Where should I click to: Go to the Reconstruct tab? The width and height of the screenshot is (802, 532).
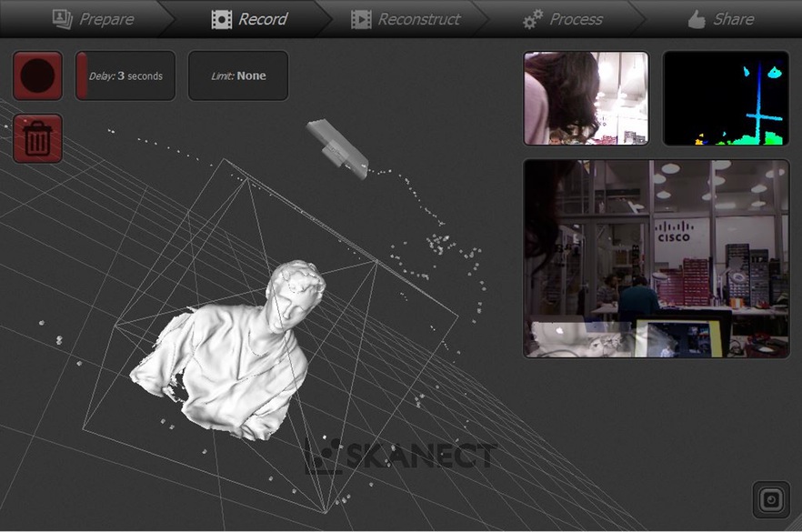tap(406, 19)
